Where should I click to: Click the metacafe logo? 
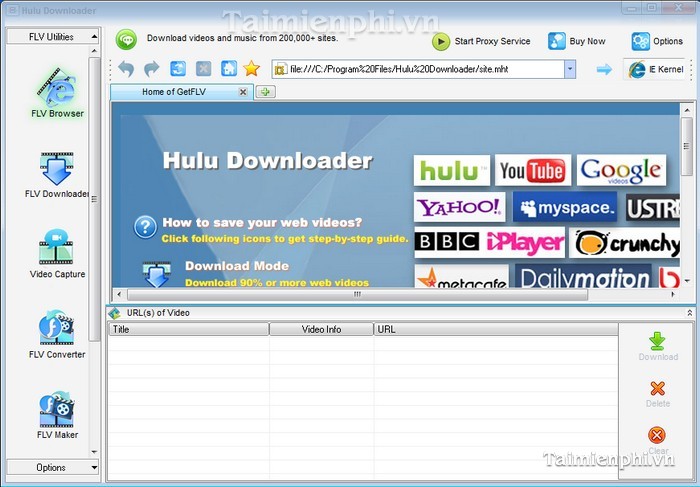tap(462, 277)
